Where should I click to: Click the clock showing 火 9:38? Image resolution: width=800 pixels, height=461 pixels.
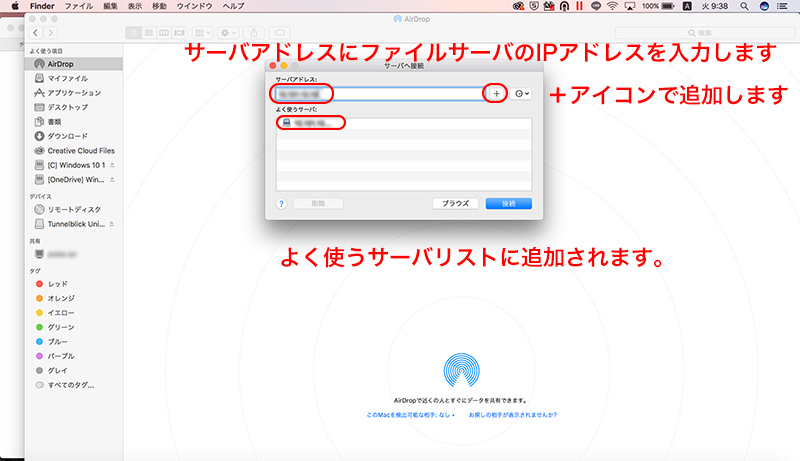pyautogui.click(x=714, y=6)
